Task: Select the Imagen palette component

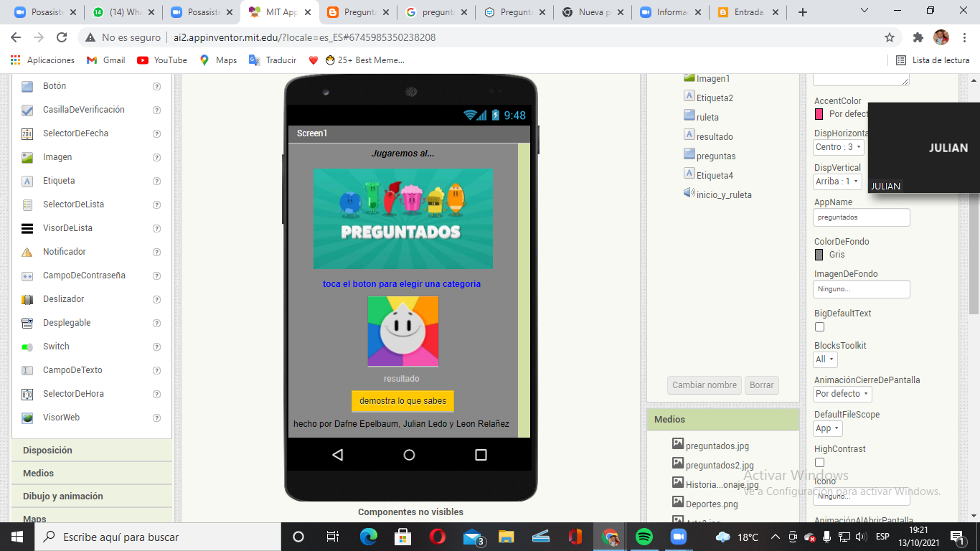Action: (57, 157)
